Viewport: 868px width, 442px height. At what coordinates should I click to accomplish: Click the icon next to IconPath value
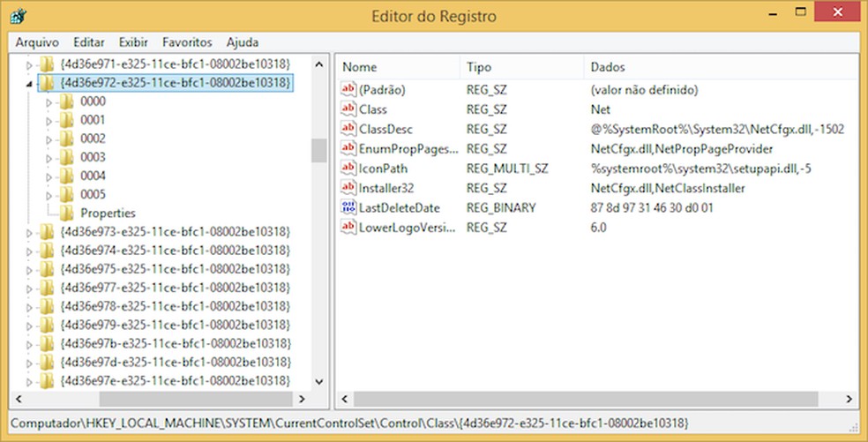(x=348, y=168)
